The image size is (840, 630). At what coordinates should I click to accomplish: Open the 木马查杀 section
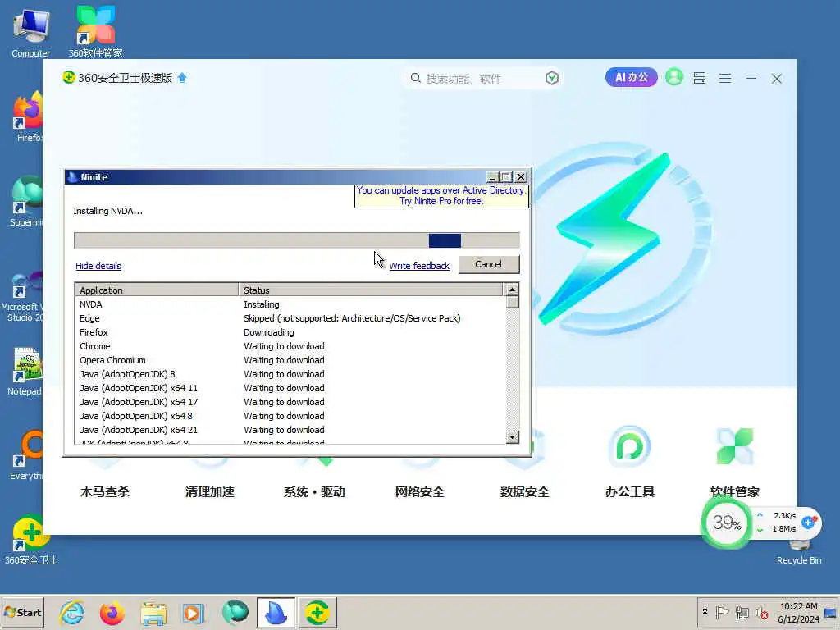104,491
